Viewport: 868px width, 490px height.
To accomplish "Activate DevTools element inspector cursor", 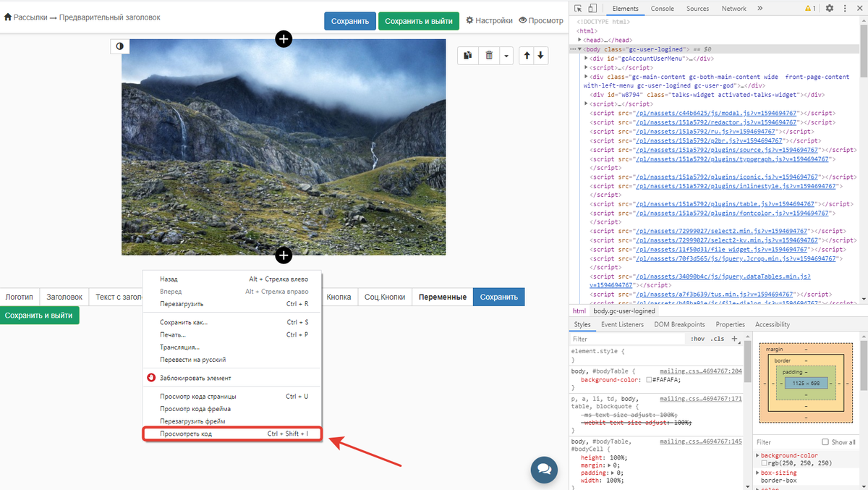I will pyautogui.click(x=579, y=9).
